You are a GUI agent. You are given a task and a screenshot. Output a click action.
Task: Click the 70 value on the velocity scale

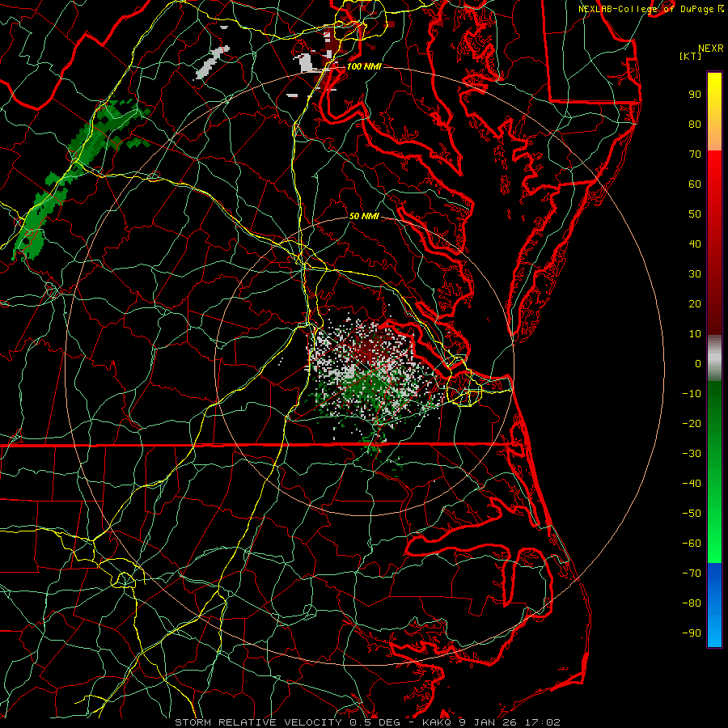(x=695, y=154)
